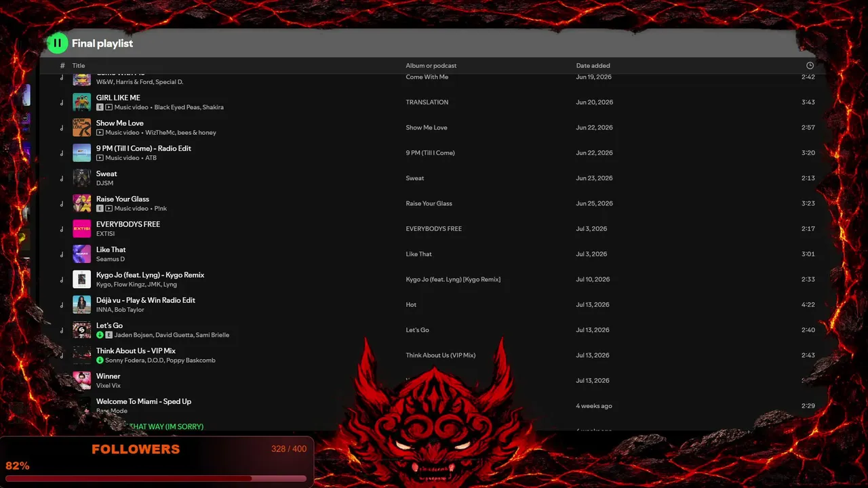Visit the DJSM artist page

pos(104,183)
